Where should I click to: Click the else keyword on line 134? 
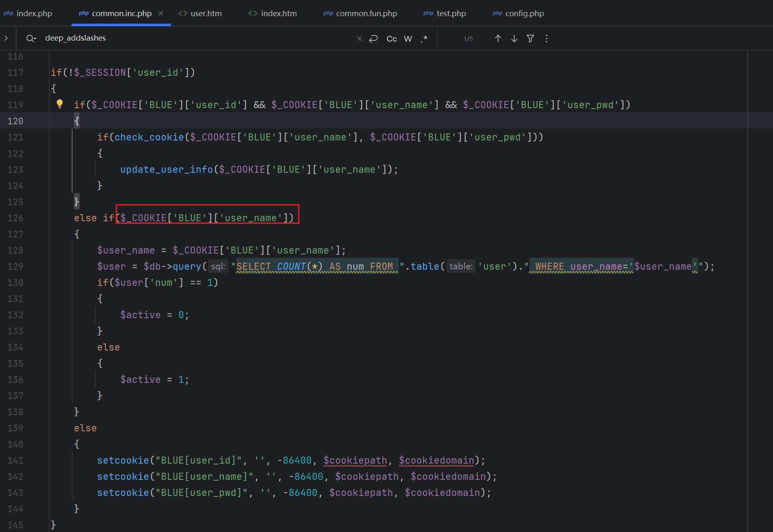point(109,347)
